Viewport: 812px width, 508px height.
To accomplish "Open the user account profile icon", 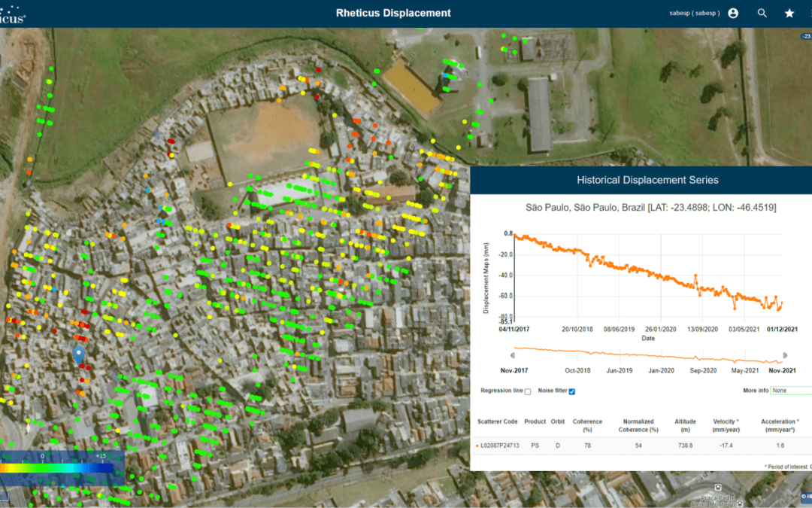I will [733, 14].
